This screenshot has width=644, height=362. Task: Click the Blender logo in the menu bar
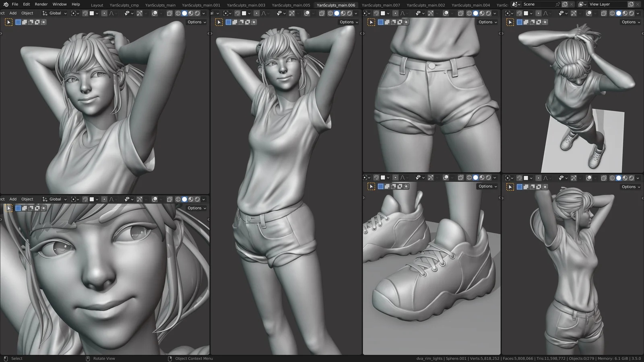pyautogui.click(x=6, y=4)
